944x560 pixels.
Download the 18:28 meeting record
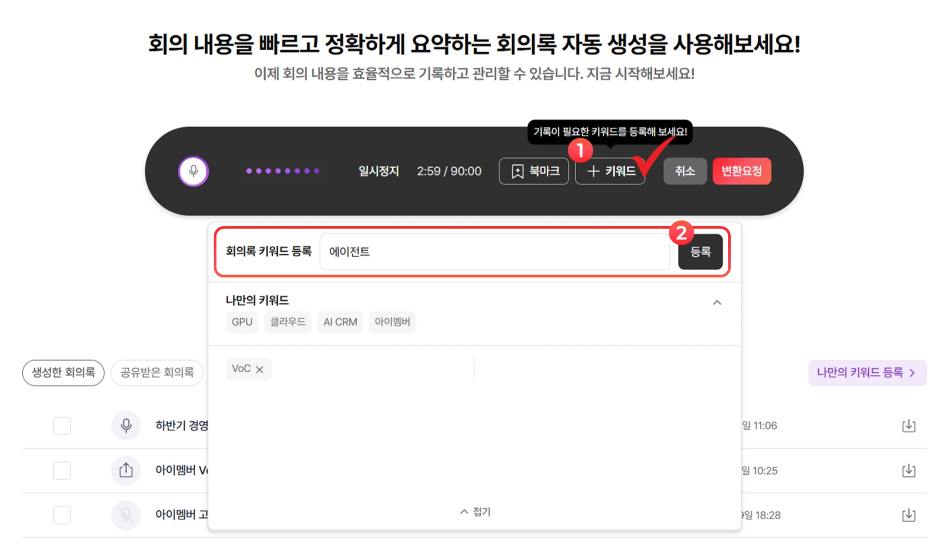click(x=908, y=515)
